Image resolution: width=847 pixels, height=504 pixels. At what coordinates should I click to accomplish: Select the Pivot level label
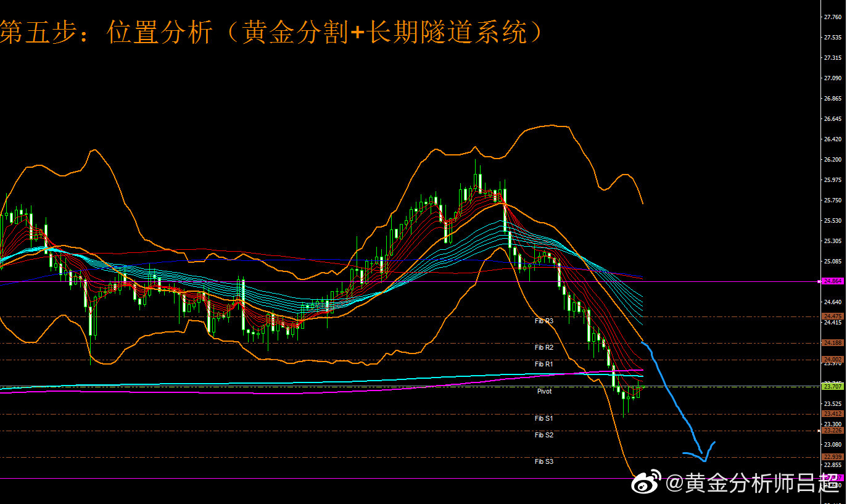point(544,391)
